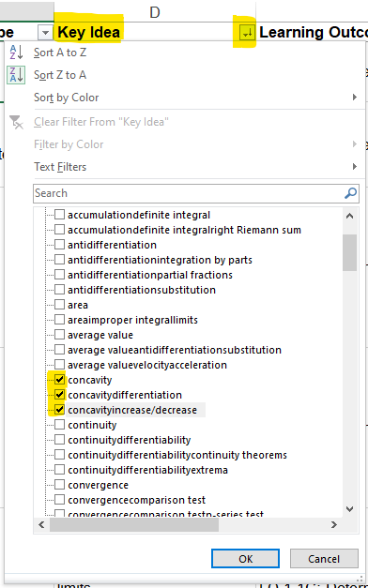368x588 pixels.
Task: Uncheck the concavitydifferentiation checkbox
Action: 59,395
